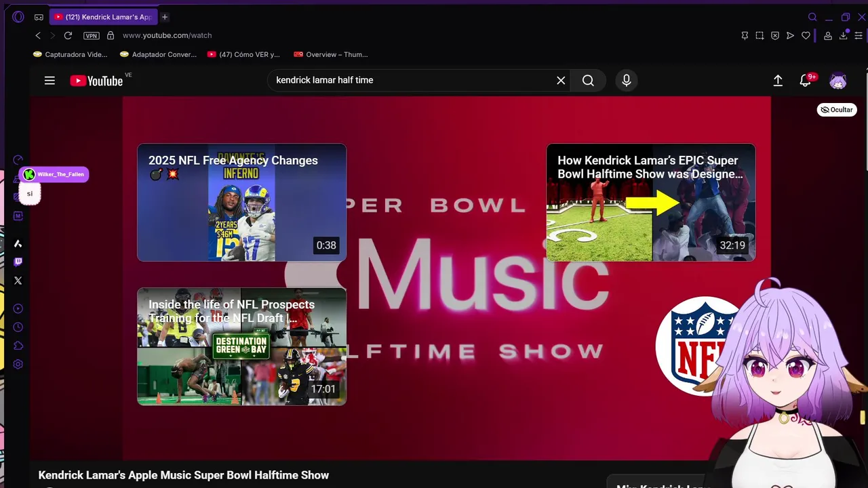The width and height of the screenshot is (868, 488).
Task: Open the browser profile account icon
Action: (x=828, y=35)
